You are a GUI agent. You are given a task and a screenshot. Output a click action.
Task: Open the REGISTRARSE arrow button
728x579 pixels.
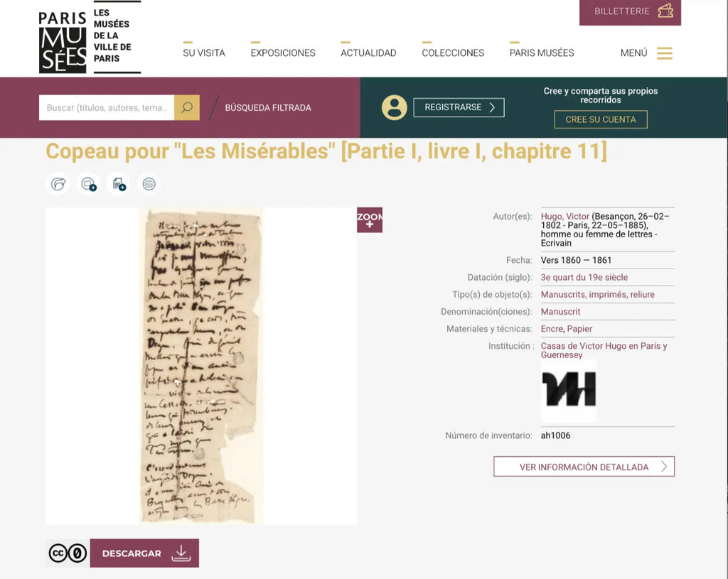459,107
